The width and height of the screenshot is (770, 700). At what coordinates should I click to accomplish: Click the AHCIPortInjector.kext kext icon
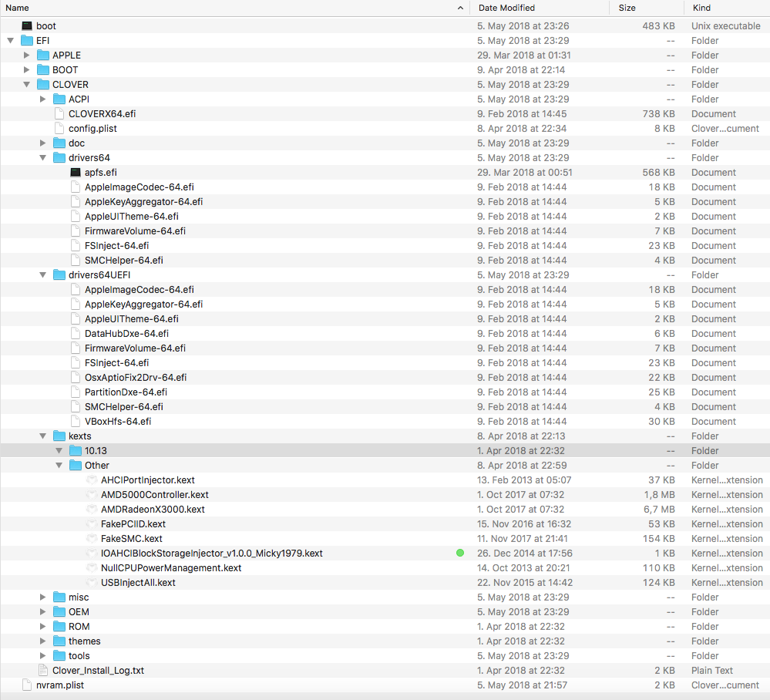tap(92, 480)
